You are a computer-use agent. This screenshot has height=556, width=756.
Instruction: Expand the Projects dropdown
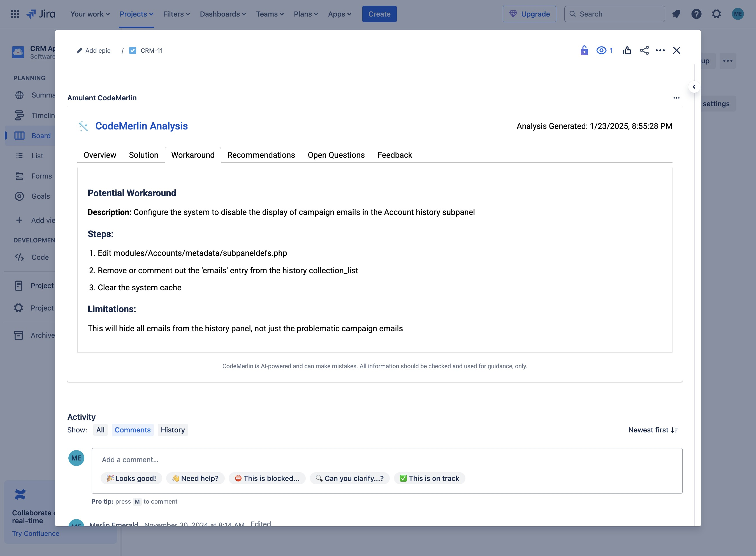pos(136,14)
